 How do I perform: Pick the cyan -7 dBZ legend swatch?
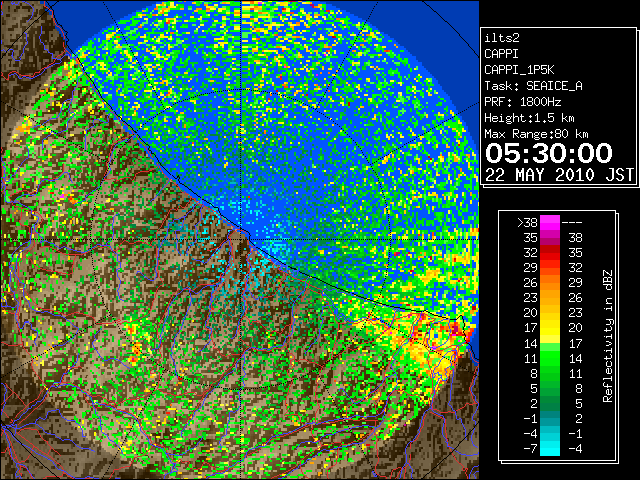click(550, 448)
